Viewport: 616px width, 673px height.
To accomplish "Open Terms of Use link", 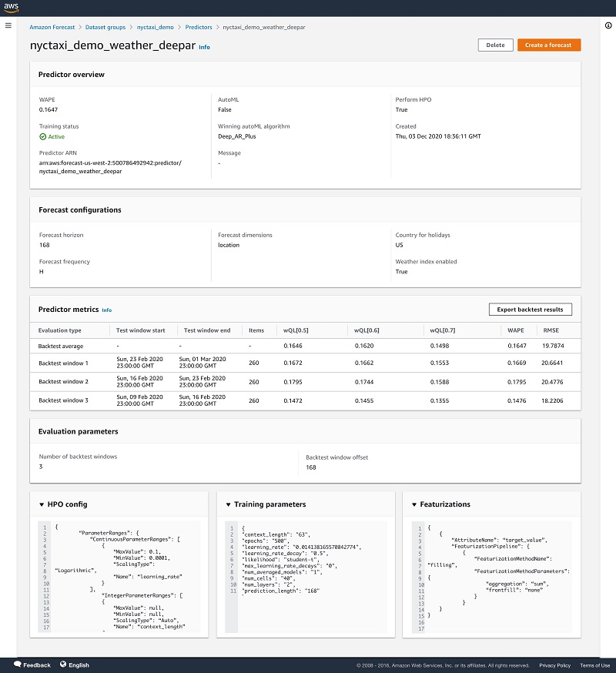I will [x=595, y=665].
